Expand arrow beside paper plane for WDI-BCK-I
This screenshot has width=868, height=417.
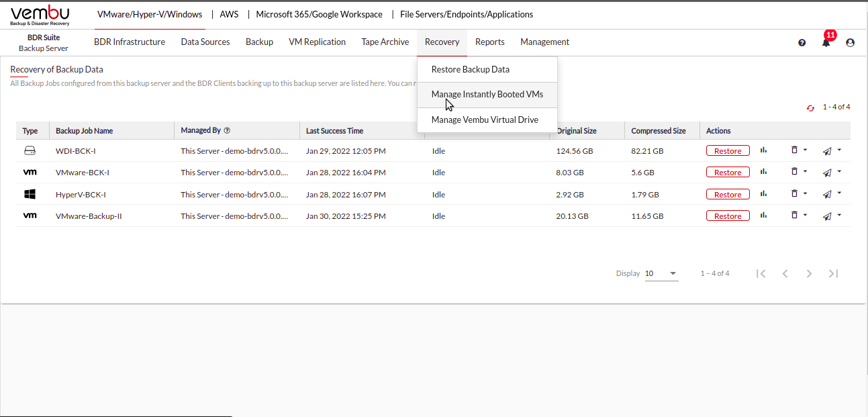pyautogui.click(x=839, y=150)
